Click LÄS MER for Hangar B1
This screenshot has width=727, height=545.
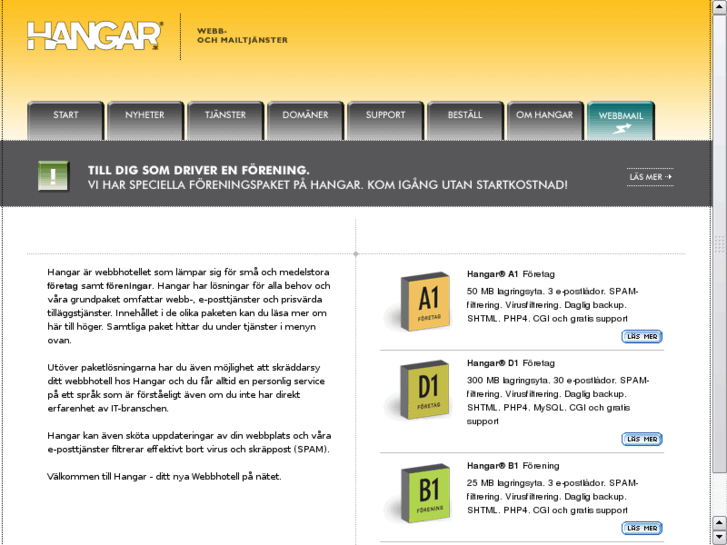click(642, 528)
